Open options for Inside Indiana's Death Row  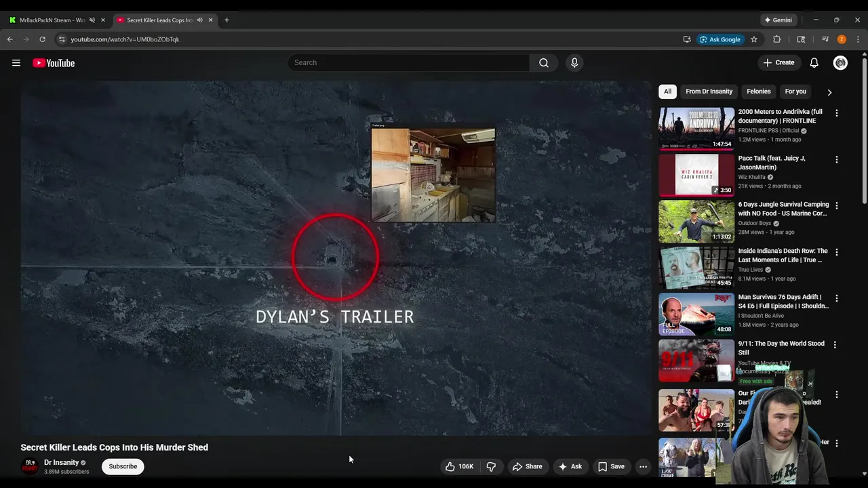836,252
